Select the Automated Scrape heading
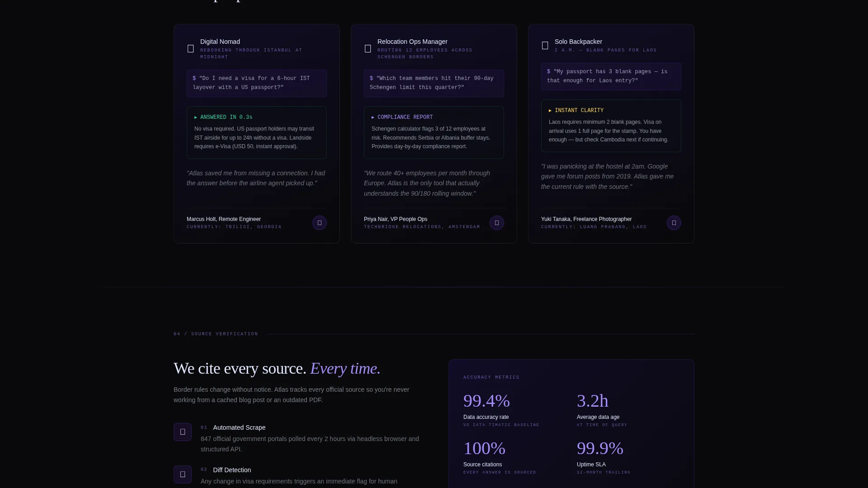 pos(239,427)
